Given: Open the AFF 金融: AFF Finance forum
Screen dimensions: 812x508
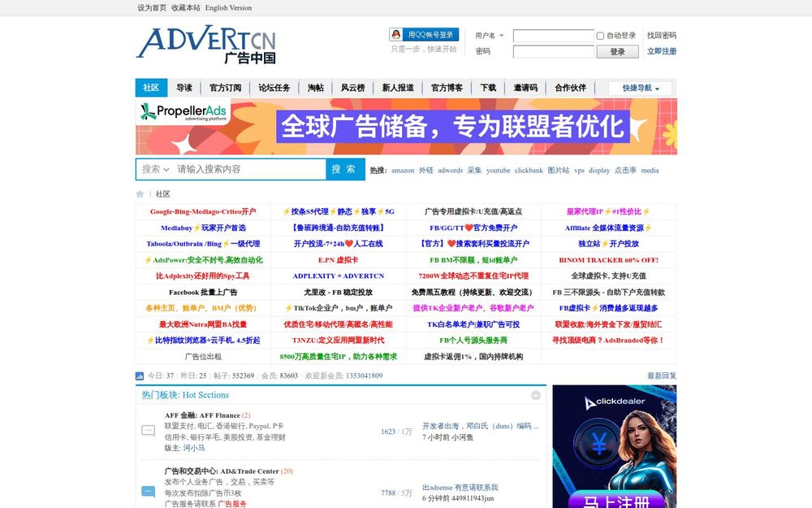Looking at the screenshot, I should pyautogui.click(x=202, y=415).
